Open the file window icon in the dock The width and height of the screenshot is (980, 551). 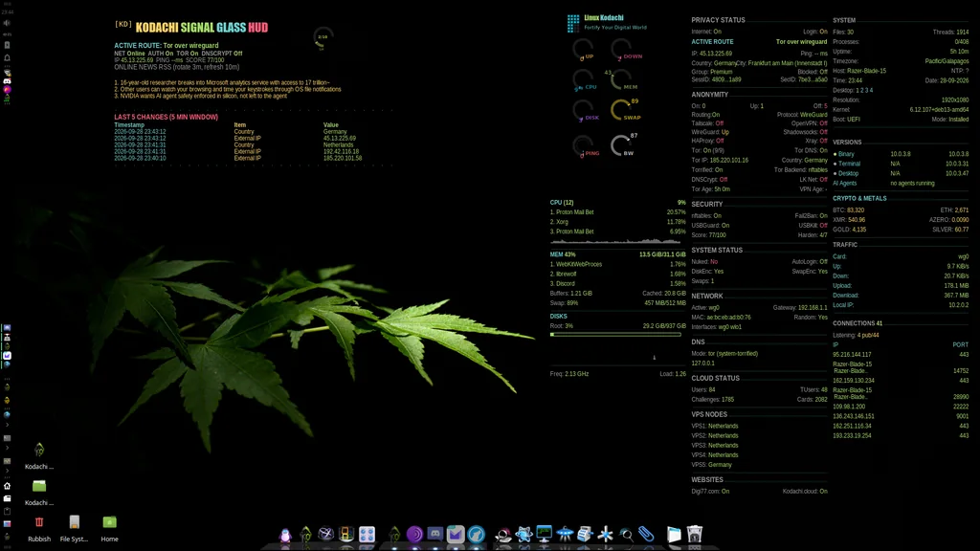coord(674,534)
